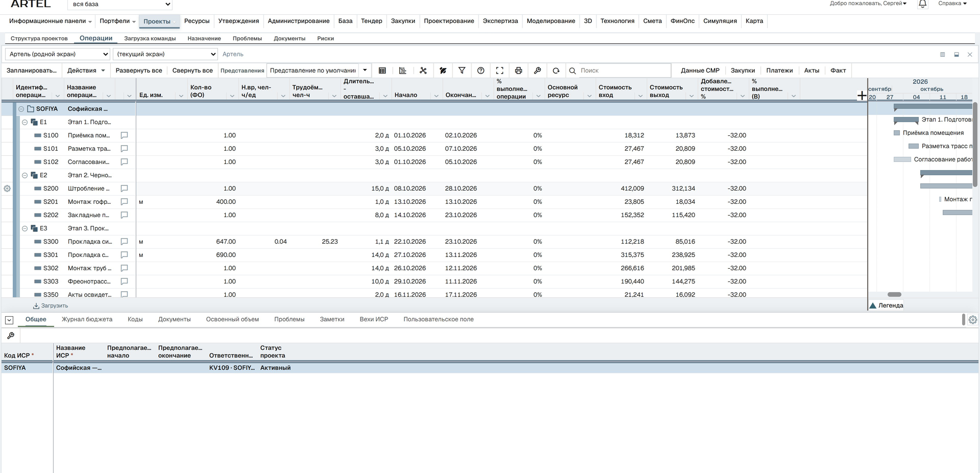Switch to Gantt chart view icon
Image resolution: width=980 pixels, height=473 pixels.
point(402,70)
